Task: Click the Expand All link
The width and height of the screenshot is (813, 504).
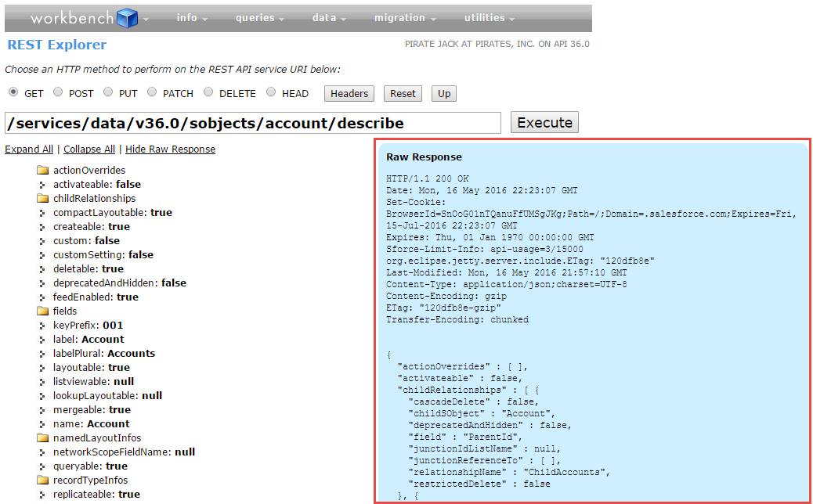Action: 29,149
